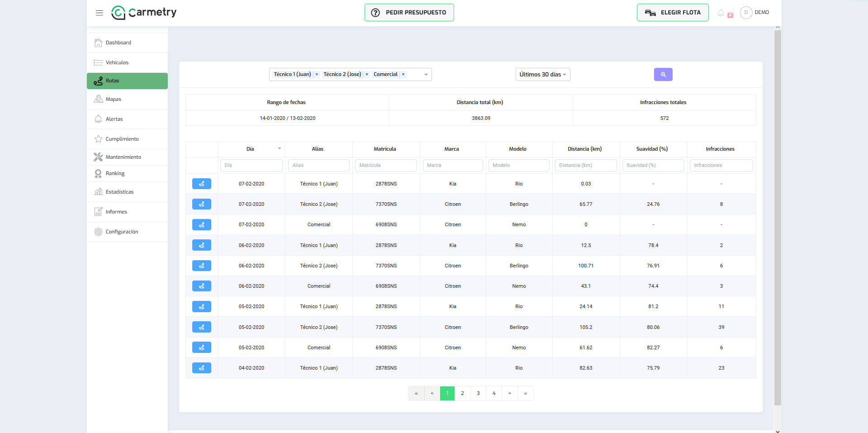Go to page 3
Screen dimensions: 868x433
(x=478, y=393)
